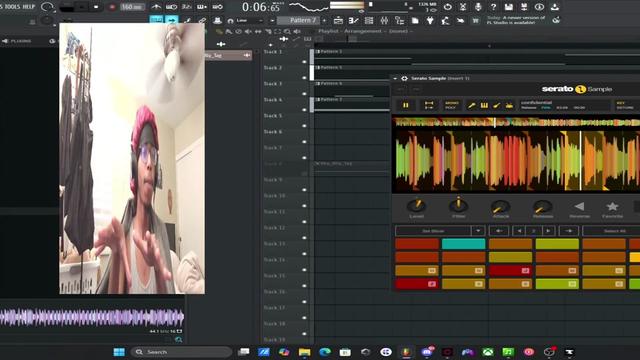Click the Set Slicer button
The height and width of the screenshot is (360, 640).
tap(433, 231)
